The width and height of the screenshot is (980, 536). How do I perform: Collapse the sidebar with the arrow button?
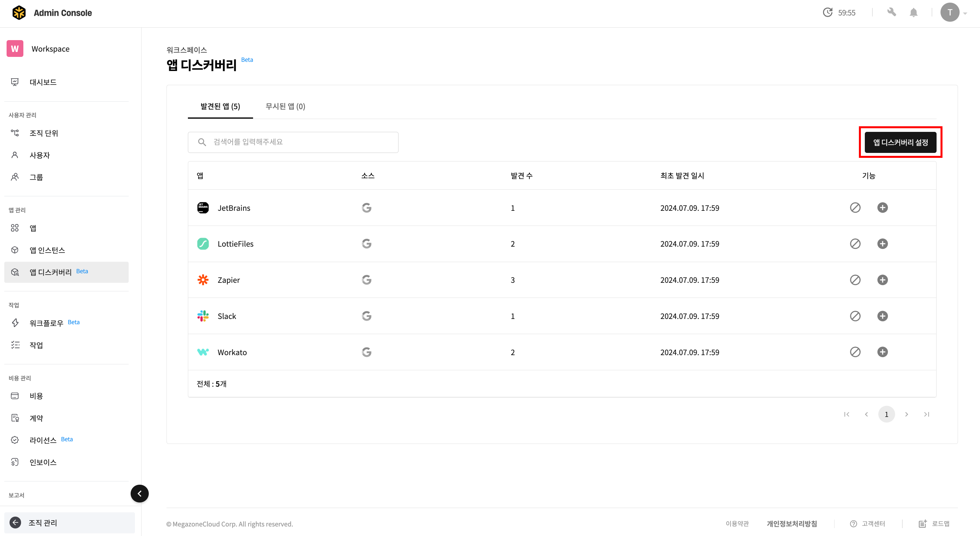click(140, 494)
